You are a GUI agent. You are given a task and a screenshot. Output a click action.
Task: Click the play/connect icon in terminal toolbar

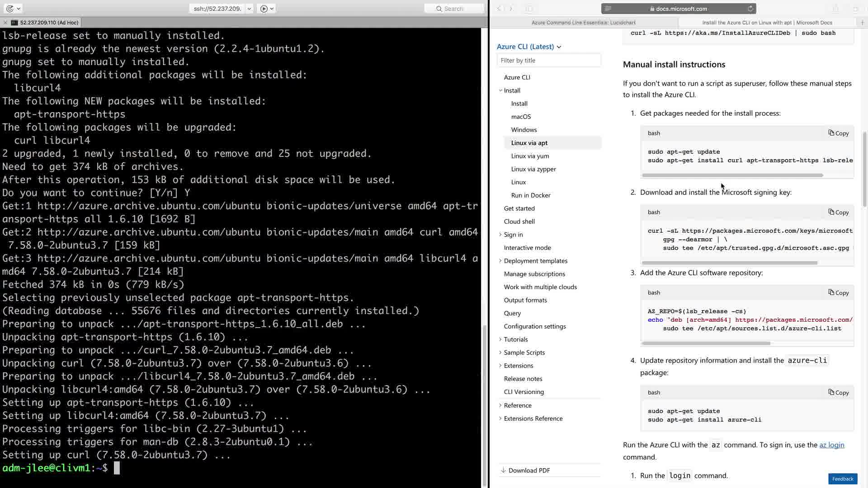[264, 9]
